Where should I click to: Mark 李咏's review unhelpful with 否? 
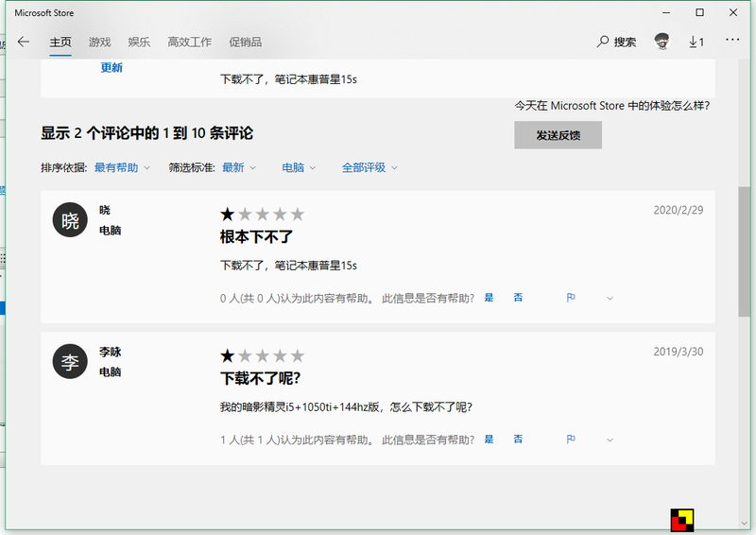pos(518,440)
